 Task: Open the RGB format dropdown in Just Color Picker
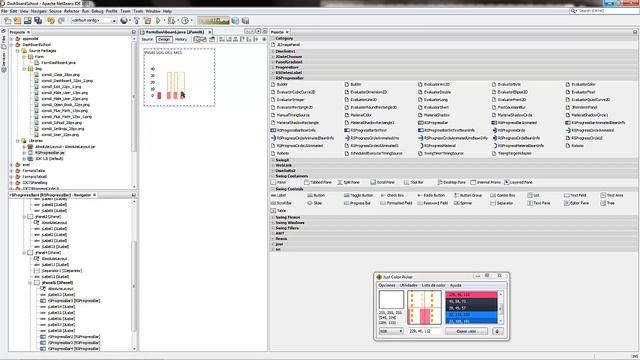(x=391, y=331)
